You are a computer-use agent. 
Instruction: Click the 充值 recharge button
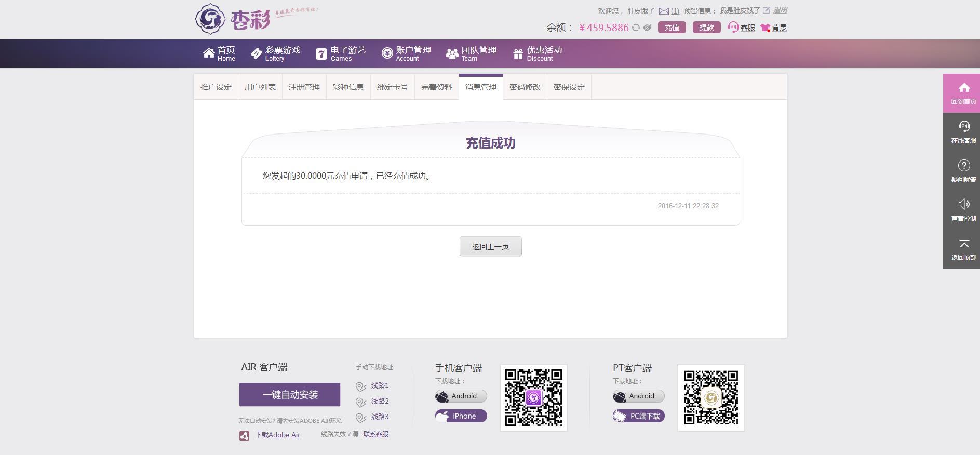(672, 28)
